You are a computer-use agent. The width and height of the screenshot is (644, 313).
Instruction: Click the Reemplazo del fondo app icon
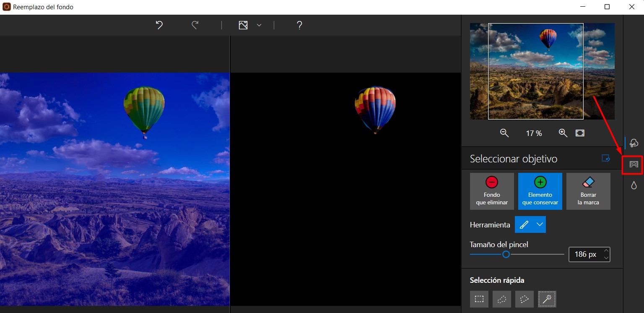(x=6, y=7)
